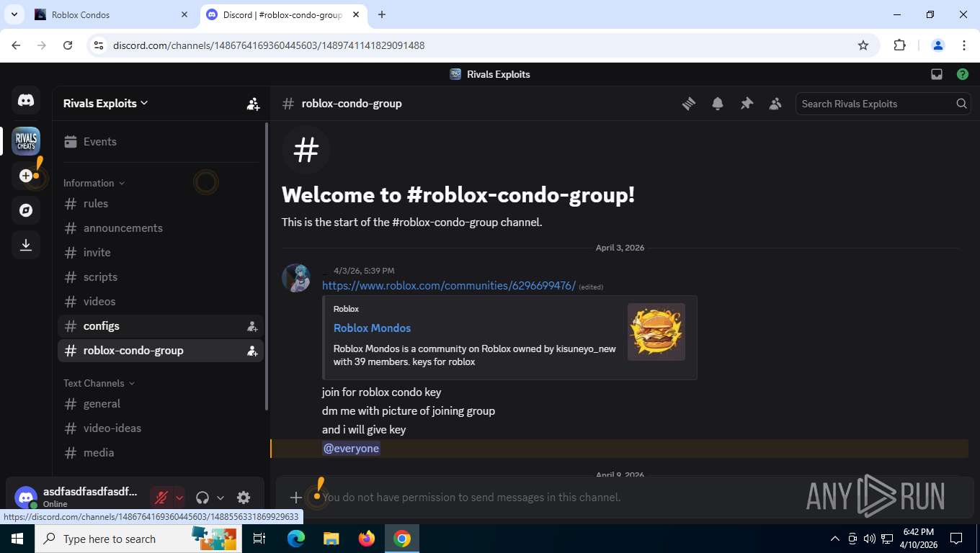Bookmark this page with star icon
This screenshot has height=553, width=980.
pos(863,45)
